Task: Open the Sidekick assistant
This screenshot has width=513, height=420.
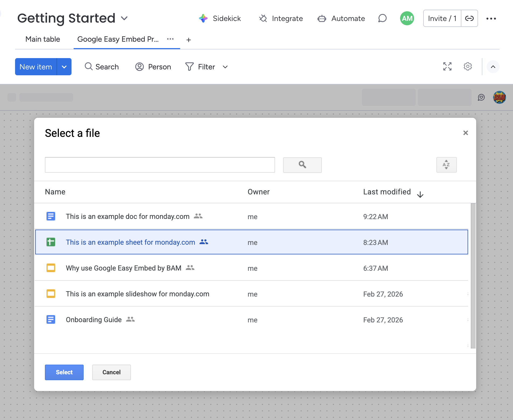Action: pos(220,18)
